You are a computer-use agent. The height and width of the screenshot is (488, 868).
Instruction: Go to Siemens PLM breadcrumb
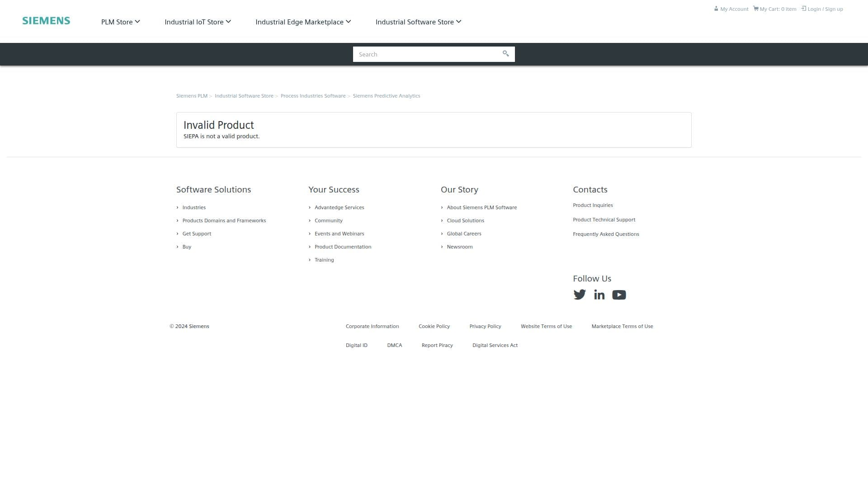click(x=192, y=96)
